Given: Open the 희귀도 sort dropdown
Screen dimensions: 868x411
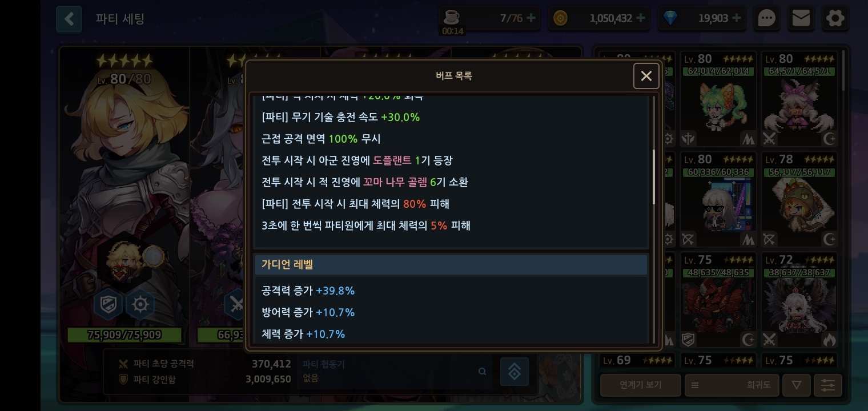Looking at the screenshot, I should (x=732, y=385).
